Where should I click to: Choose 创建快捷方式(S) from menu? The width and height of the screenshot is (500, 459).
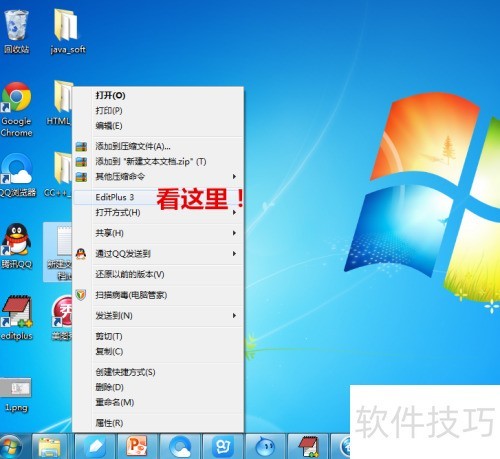tap(158, 372)
